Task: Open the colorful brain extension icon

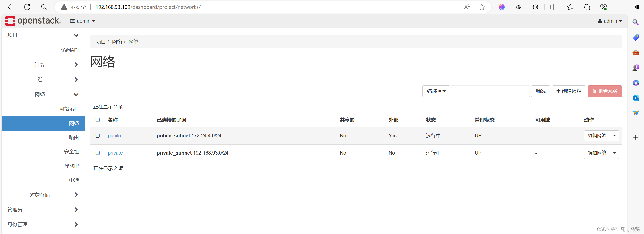Action: pos(502,7)
